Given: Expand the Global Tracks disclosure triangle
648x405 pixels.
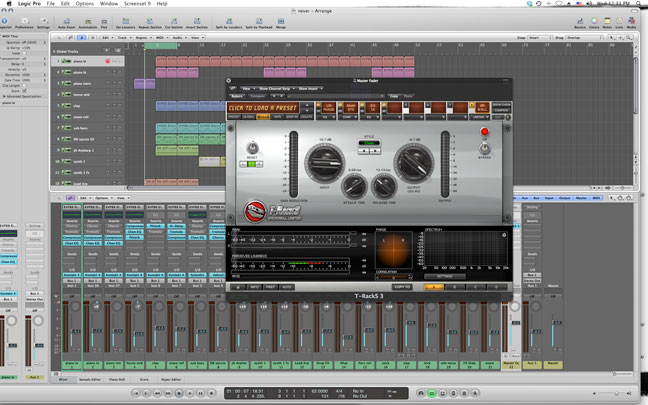Looking at the screenshot, I should point(54,52).
